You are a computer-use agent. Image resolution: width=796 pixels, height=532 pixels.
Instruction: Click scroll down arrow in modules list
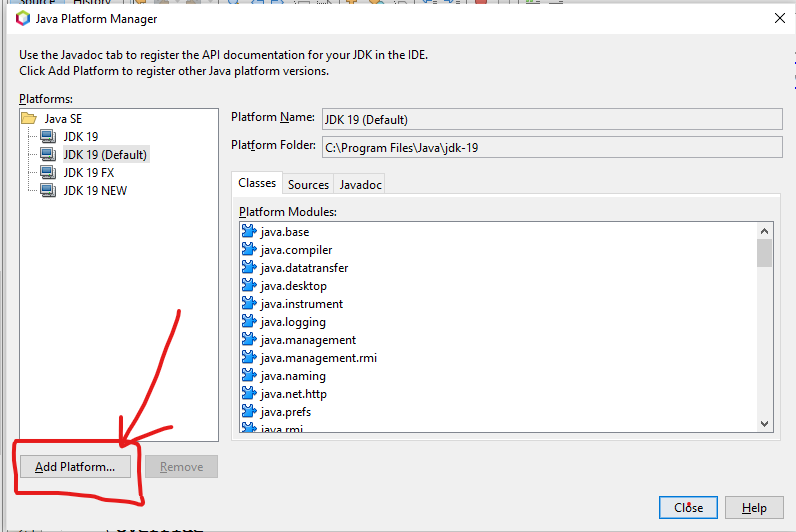click(x=765, y=423)
